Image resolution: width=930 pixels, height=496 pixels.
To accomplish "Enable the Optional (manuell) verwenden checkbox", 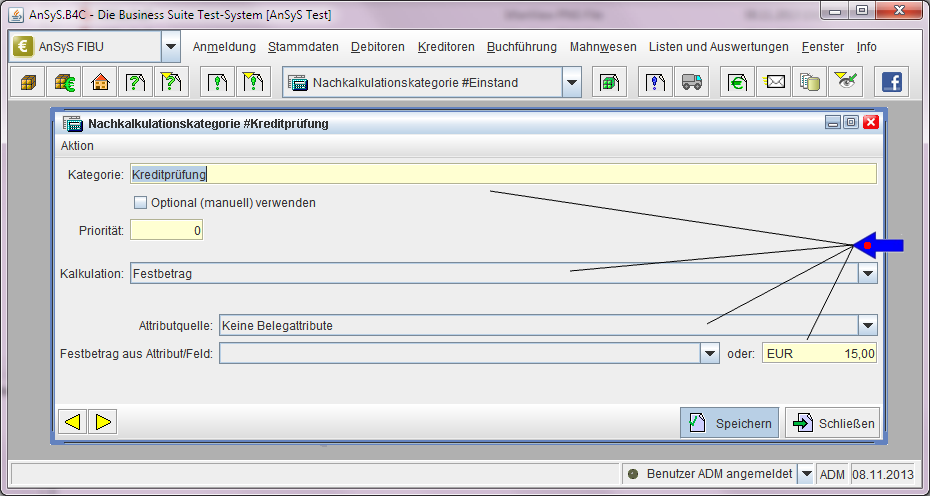I will 140,203.
